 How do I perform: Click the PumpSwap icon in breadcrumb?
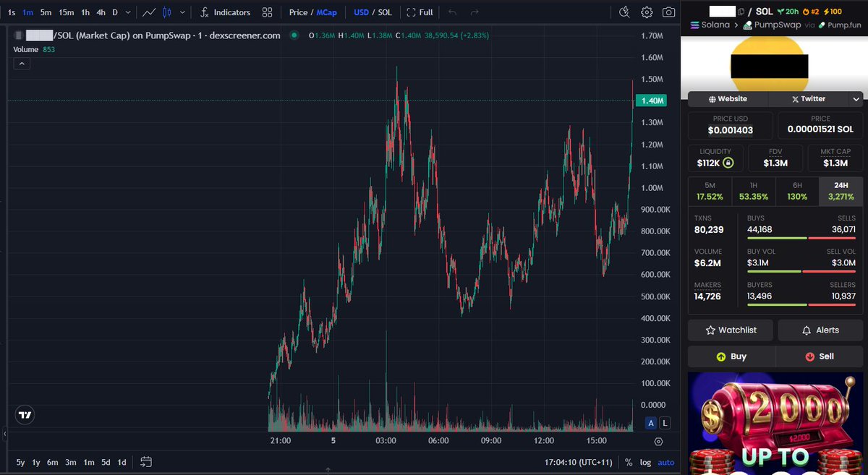[748, 25]
